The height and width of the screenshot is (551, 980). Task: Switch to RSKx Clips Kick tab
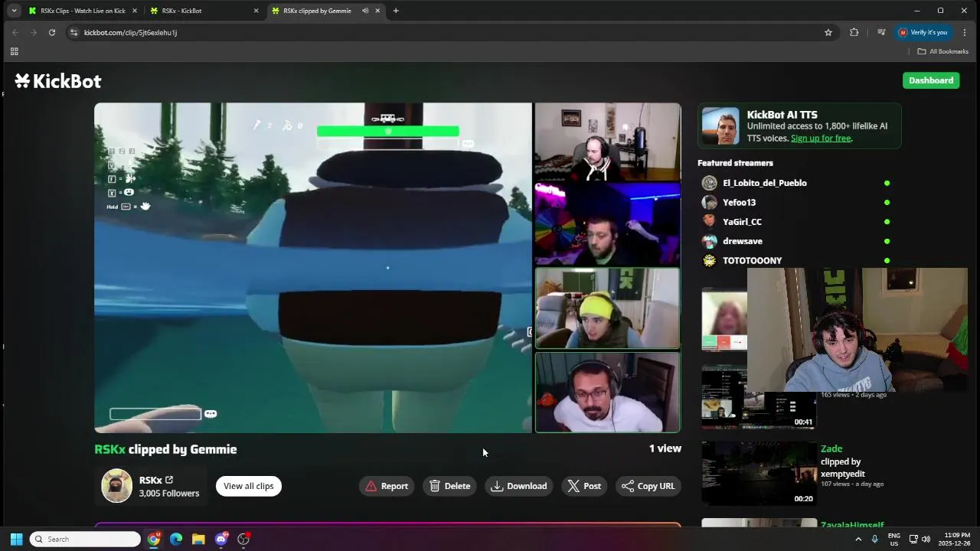[x=83, y=11]
